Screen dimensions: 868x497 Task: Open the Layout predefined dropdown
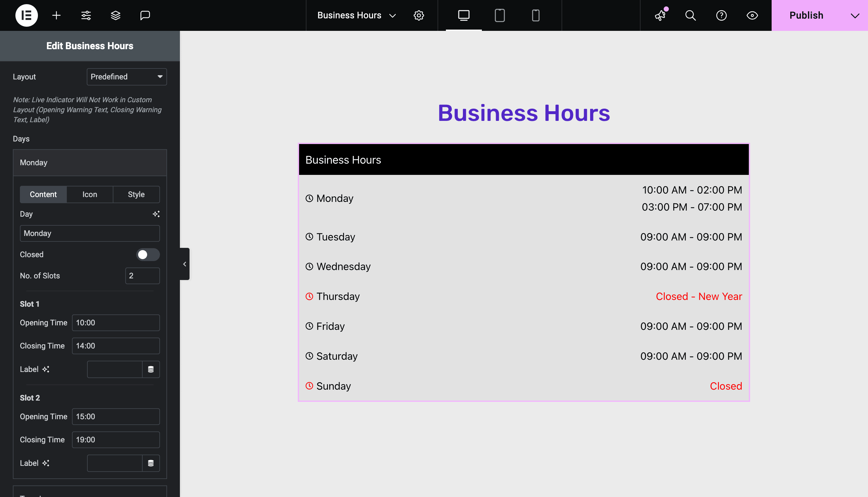tap(126, 77)
